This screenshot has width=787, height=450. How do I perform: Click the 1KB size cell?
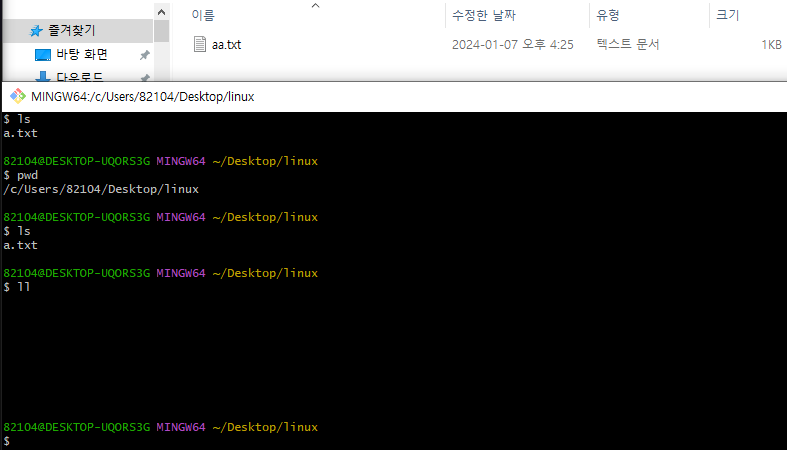click(x=771, y=45)
